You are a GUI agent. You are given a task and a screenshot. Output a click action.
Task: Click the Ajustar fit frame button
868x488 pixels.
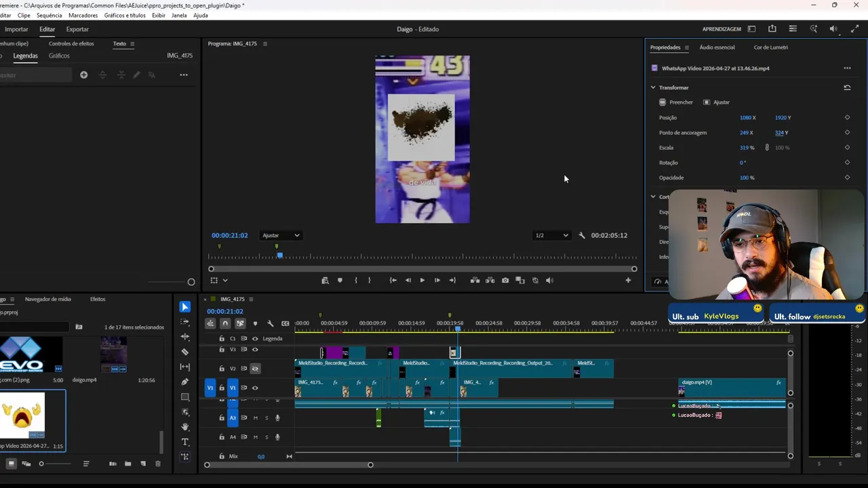pyautogui.click(x=716, y=102)
